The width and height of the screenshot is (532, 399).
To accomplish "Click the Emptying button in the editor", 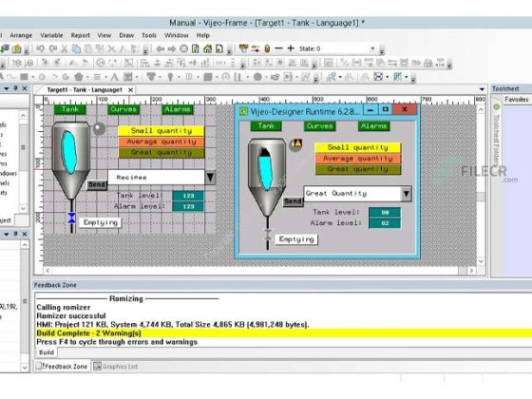I will pos(101,222).
